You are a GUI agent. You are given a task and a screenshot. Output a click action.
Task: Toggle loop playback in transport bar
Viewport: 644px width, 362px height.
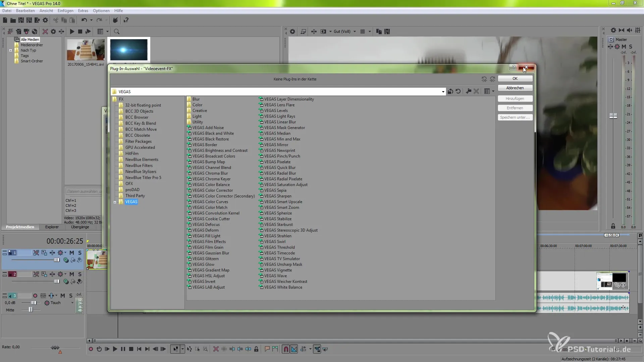(99, 349)
